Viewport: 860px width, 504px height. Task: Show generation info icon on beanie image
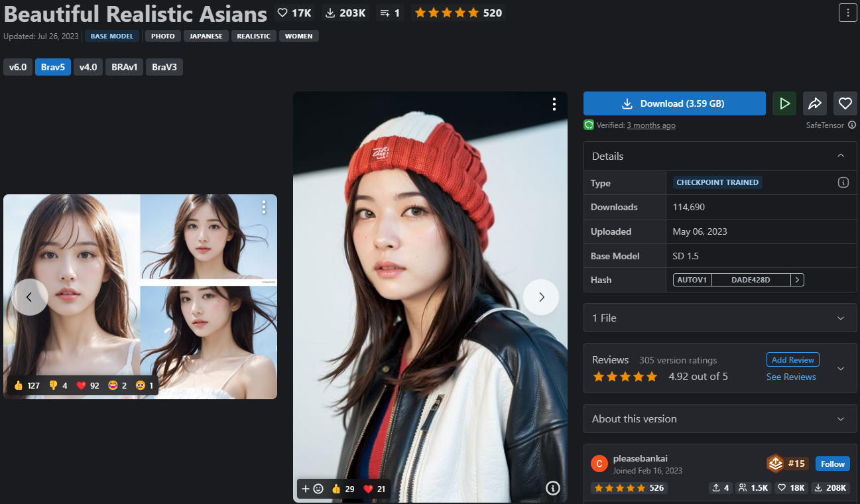point(553,488)
